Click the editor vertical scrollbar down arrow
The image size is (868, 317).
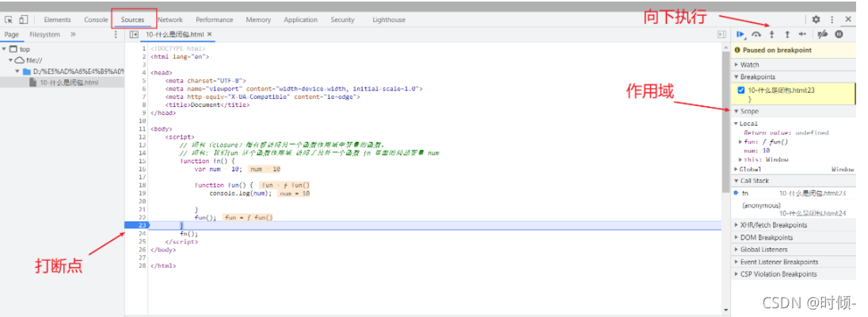[x=725, y=309]
